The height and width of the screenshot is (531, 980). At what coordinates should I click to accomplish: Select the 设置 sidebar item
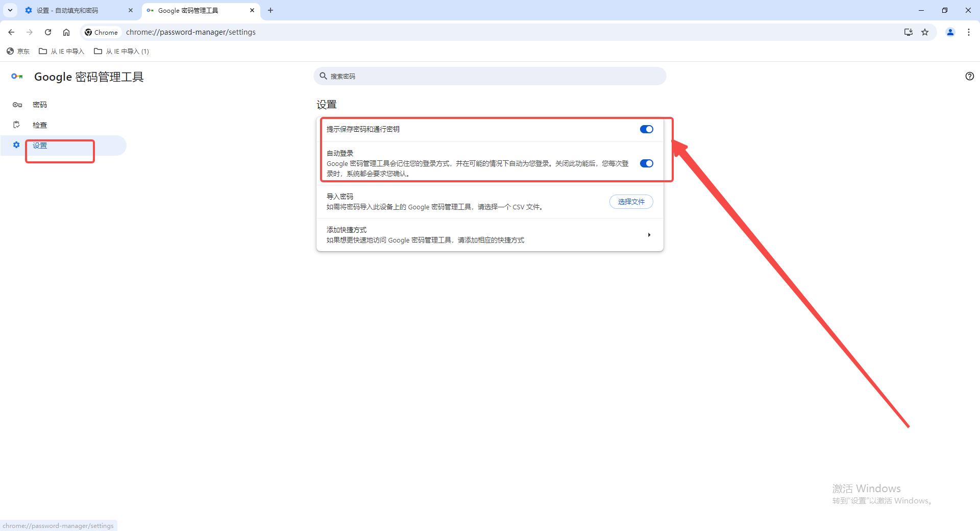tap(63, 146)
